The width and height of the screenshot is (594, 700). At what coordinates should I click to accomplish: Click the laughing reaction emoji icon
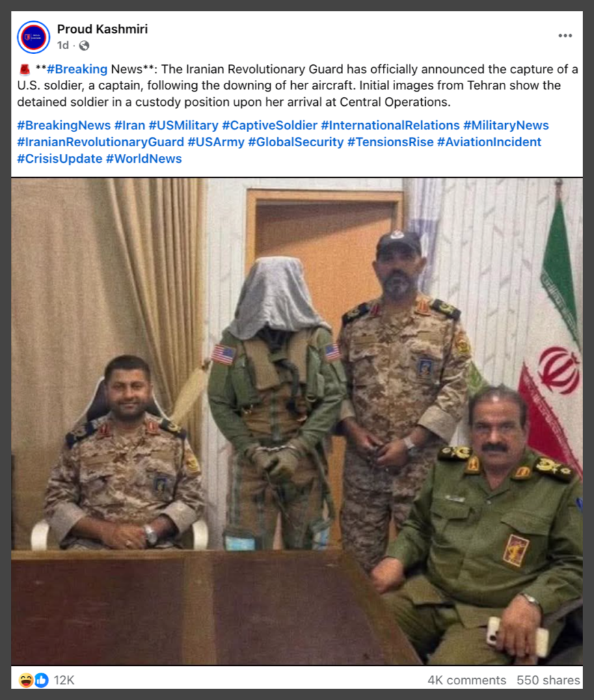(x=27, y=680)
